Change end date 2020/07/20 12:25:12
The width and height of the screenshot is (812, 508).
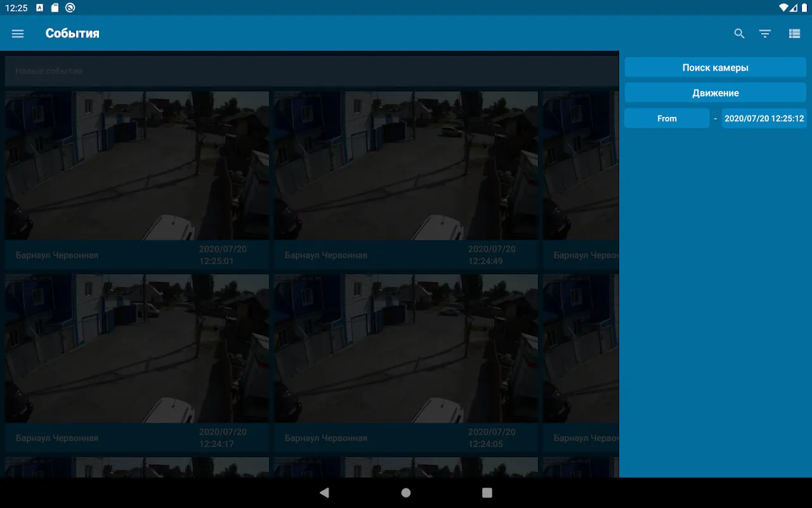pos(764,118)
